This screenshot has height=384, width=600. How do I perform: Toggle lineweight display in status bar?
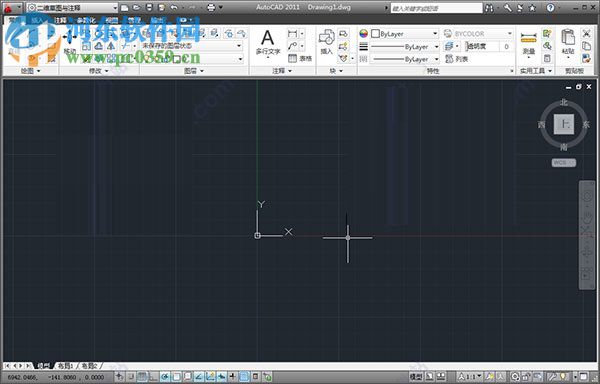click(x=233, y=377)
